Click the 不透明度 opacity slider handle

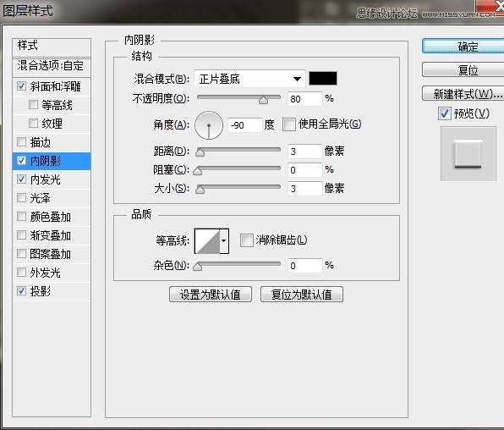click(263, 100)
